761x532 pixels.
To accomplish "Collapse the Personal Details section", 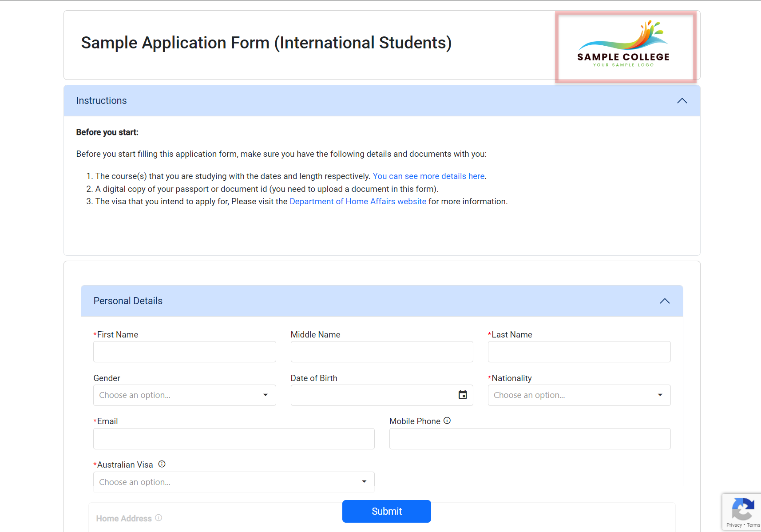I will (665, 301).
